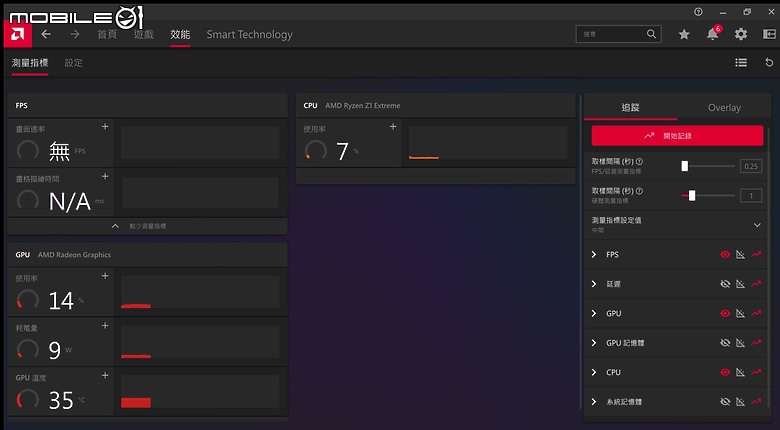Click info icon beside FPS 取樣間隔
780x430 pixels.
tap(639, 162)
